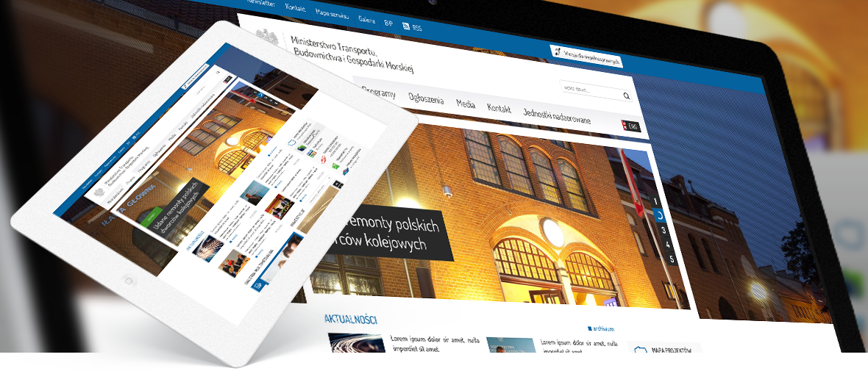Open Galeria in top bar
This screenshot has height=371, width=868.
click(366, 19)
